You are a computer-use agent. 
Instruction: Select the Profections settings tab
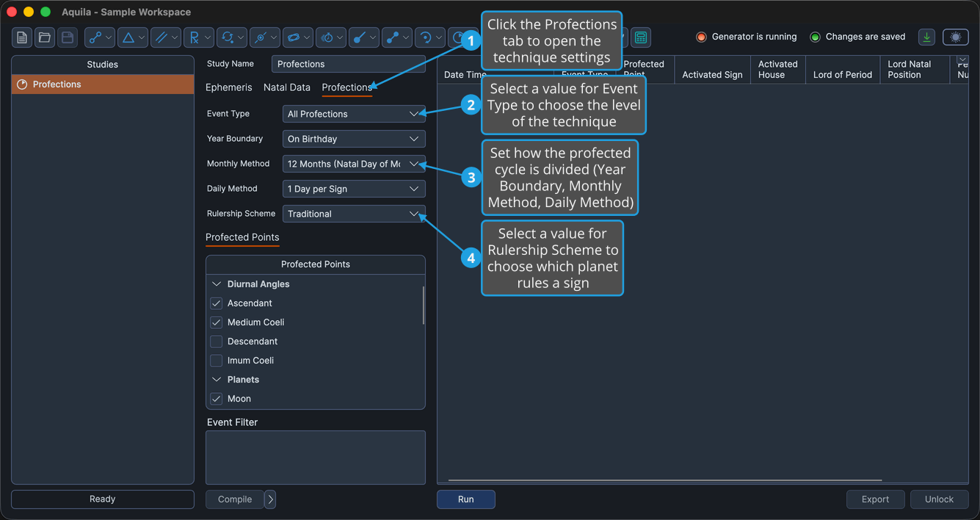tap(346, 87)
